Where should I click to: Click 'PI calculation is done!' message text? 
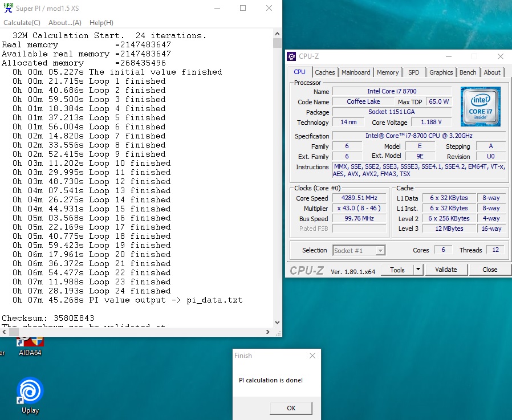click(271, 380)
